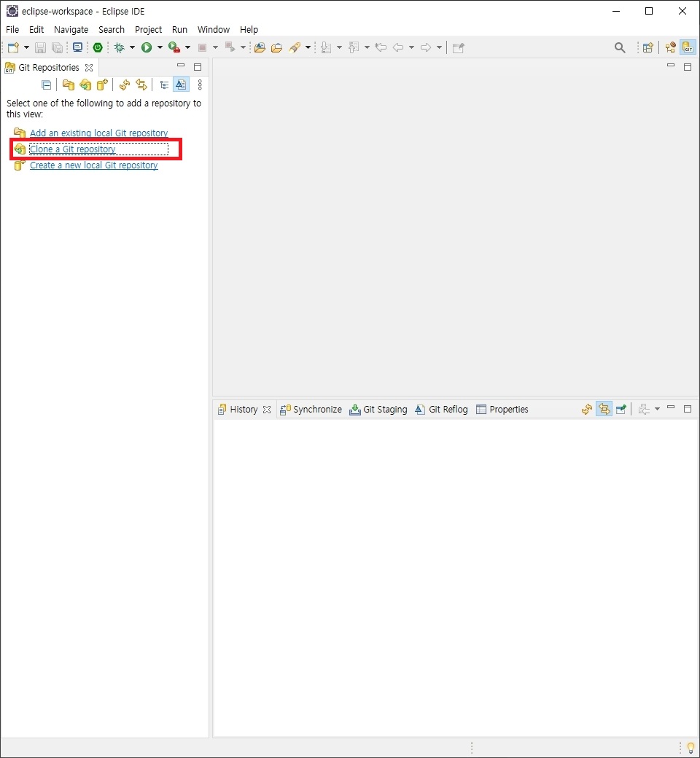Click Clone a Git repository link

73,149
